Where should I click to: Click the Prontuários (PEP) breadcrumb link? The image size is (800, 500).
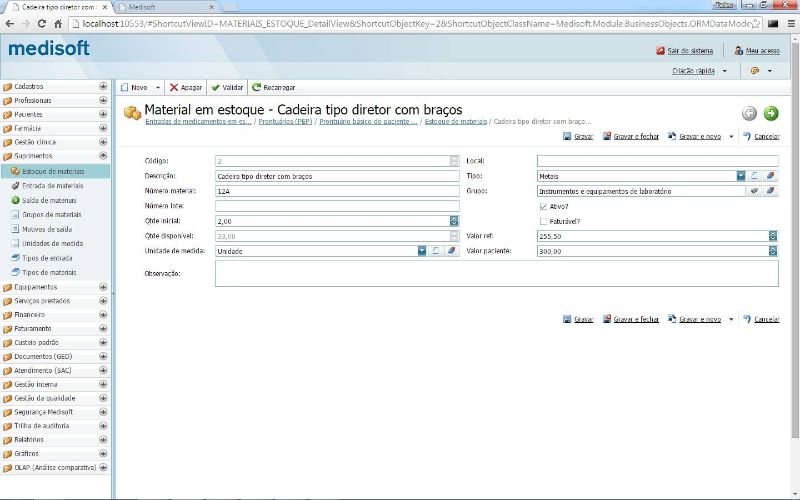pos(285,121)
